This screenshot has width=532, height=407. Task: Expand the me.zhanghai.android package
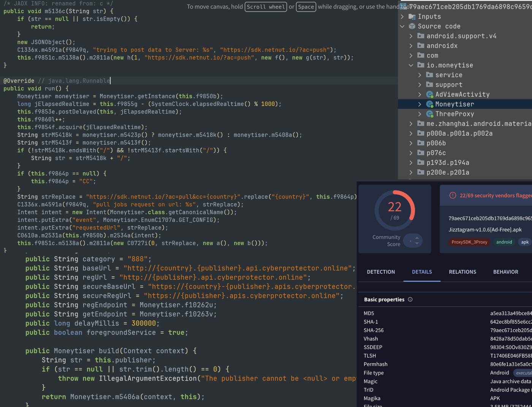[x=411, y=124]
